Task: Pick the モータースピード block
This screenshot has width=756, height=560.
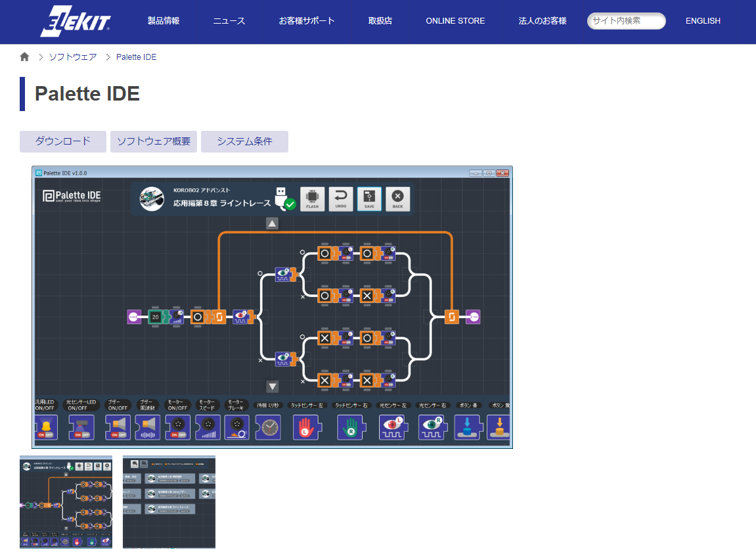Action: pos(208,427)
